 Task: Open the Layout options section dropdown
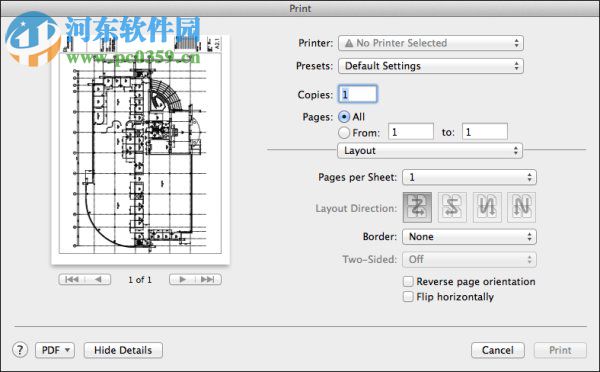click(x=430, y=151)
